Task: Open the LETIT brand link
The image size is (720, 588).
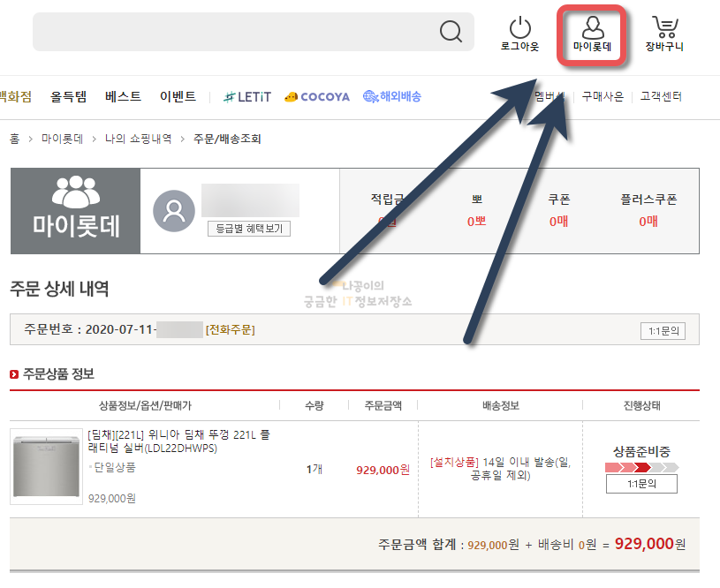Action: [x=247, y=97]
